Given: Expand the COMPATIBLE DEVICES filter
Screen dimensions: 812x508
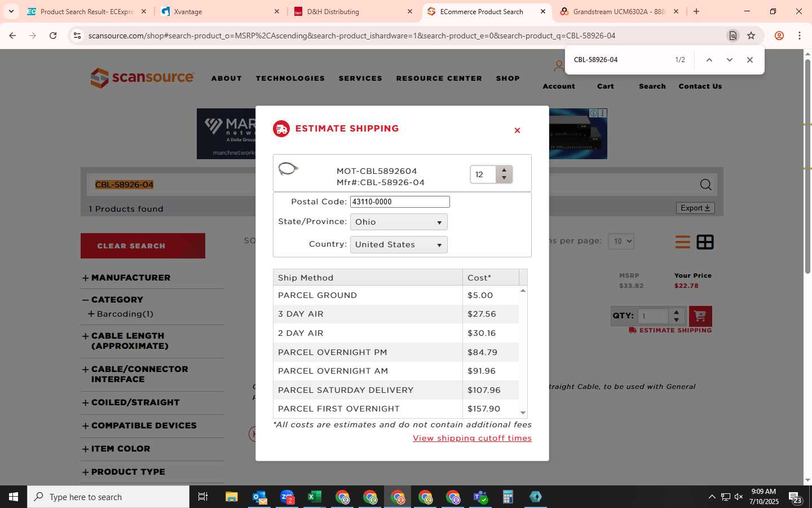Looking at the screenshot, I should [139, 426].
